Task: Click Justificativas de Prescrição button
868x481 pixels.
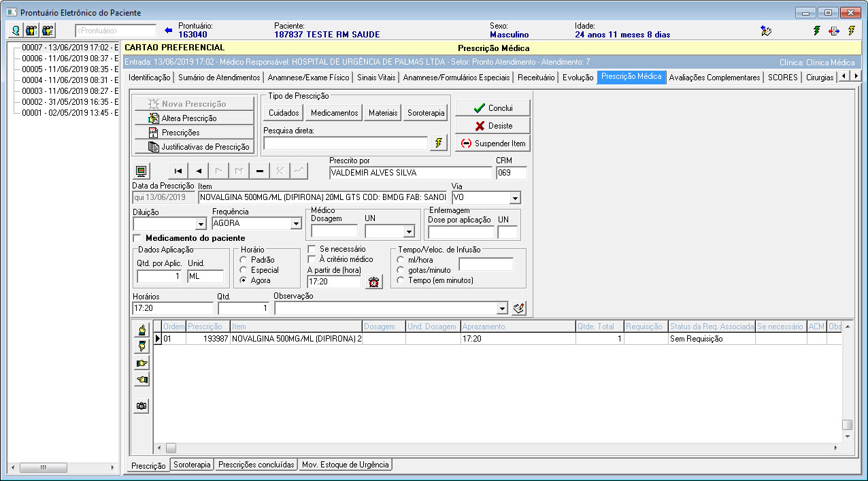Action: (x=195, y=147)
